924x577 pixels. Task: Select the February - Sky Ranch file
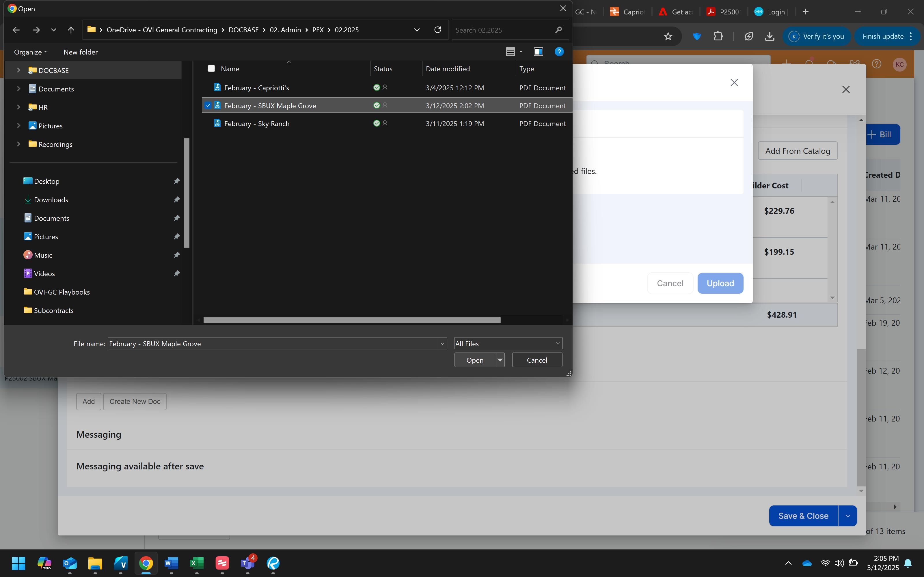[x=257, y=124]
